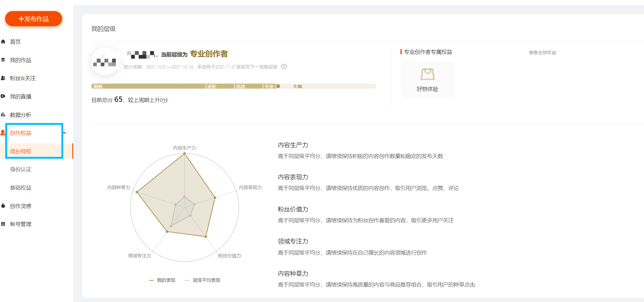This screenshot has width=644, height=302.
Task: Open the 好物体验 shopping bag benefit
Action: [x=427, y=79]
